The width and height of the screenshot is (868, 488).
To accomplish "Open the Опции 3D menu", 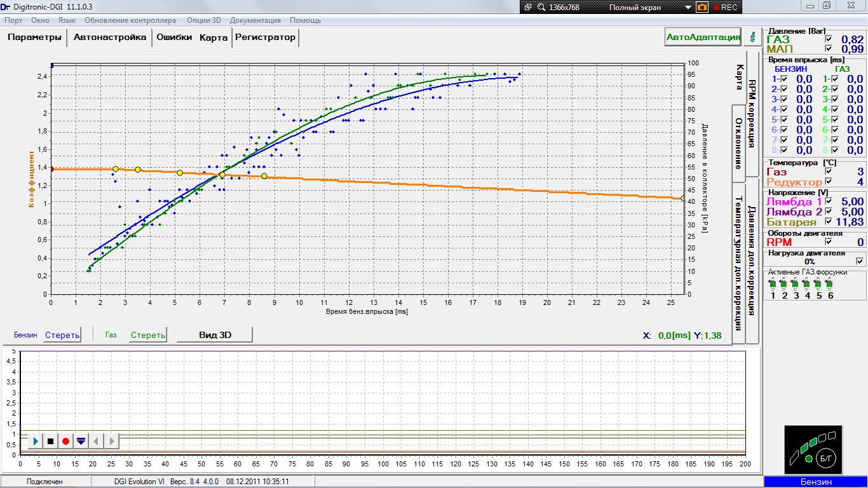I will coord(203,20).
